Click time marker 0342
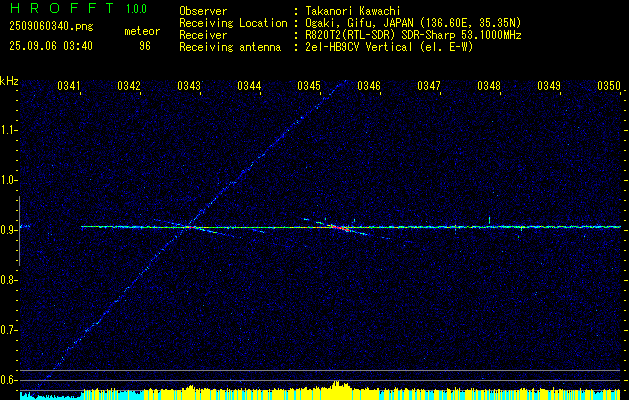 pyautogui.click(x=129, y=85)
